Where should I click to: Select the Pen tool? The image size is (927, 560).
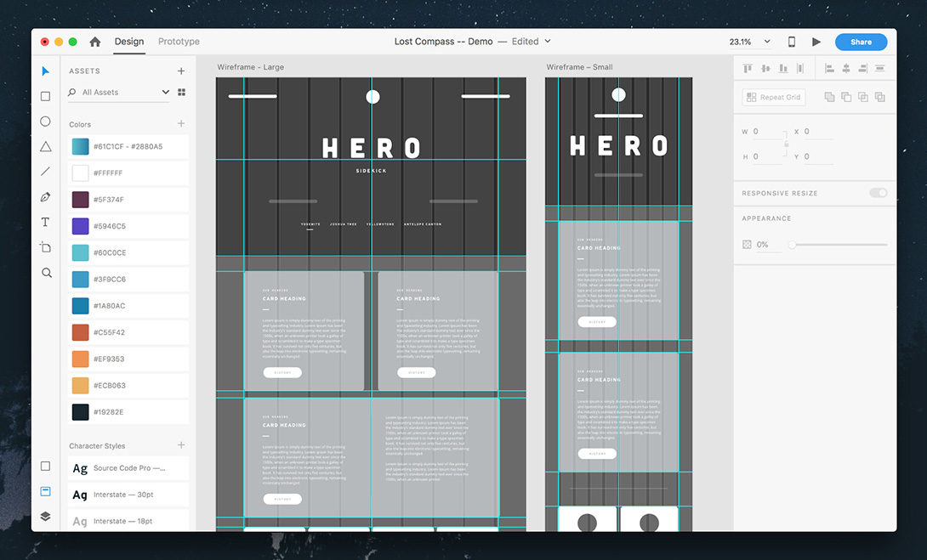click(46, 197)
